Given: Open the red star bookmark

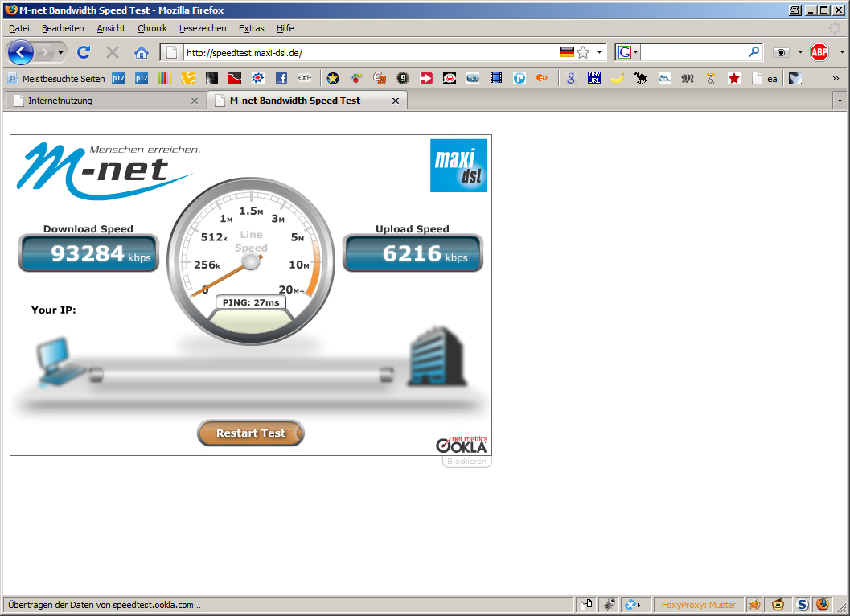Looking at the screenshot, I should point(734,78).
